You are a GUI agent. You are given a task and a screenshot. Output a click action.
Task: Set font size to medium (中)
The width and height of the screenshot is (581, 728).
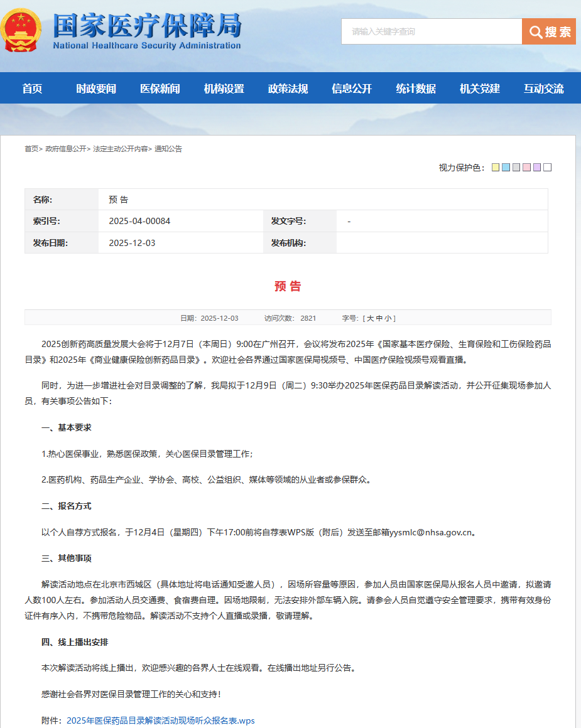tap(379, 318)
